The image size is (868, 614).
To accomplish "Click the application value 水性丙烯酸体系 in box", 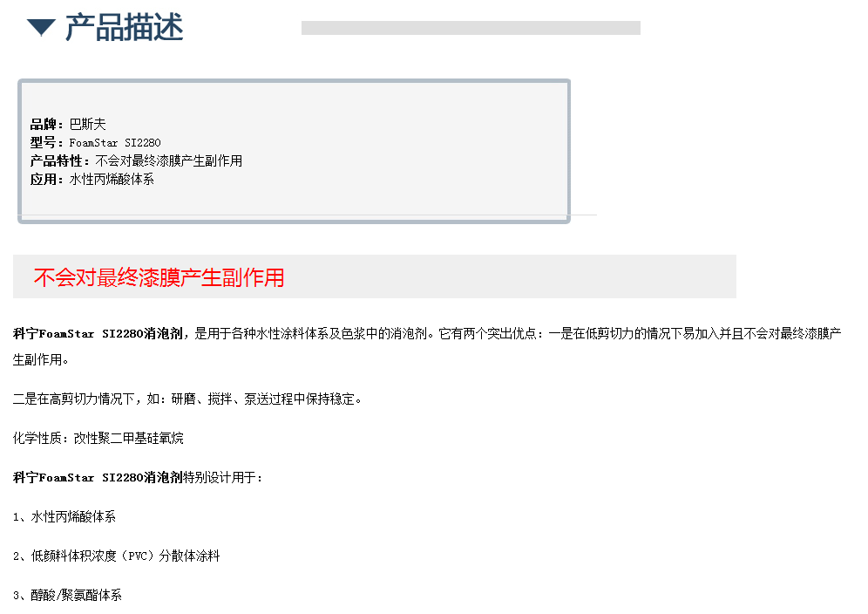I will 112,179.
